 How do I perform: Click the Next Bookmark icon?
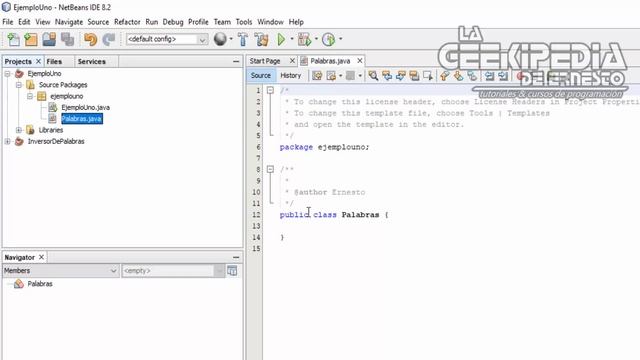point(458,76)
